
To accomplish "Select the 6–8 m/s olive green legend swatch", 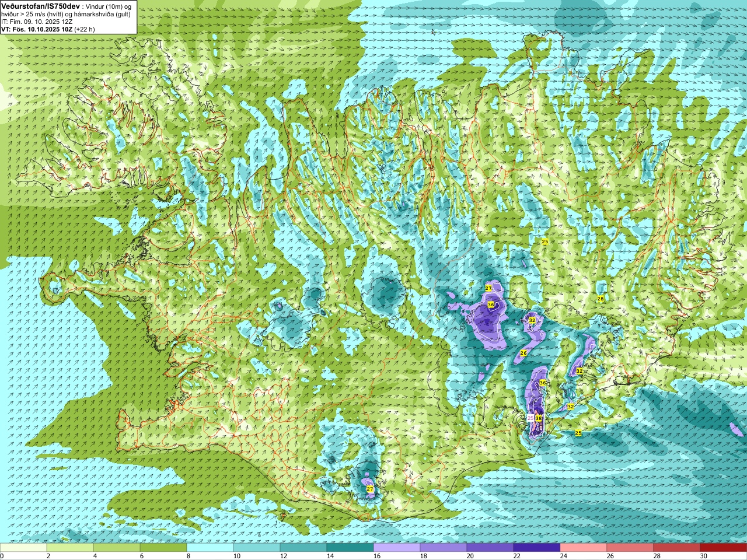I will 163,548.
